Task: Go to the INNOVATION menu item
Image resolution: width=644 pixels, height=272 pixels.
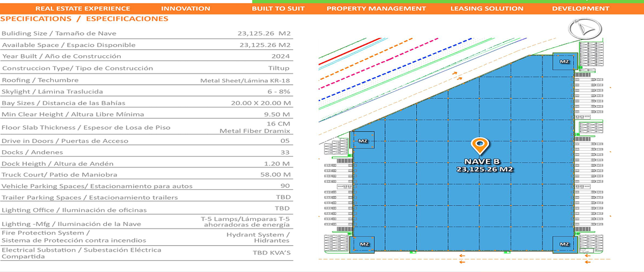Action: pyautogui.click(x=186, y=8)
